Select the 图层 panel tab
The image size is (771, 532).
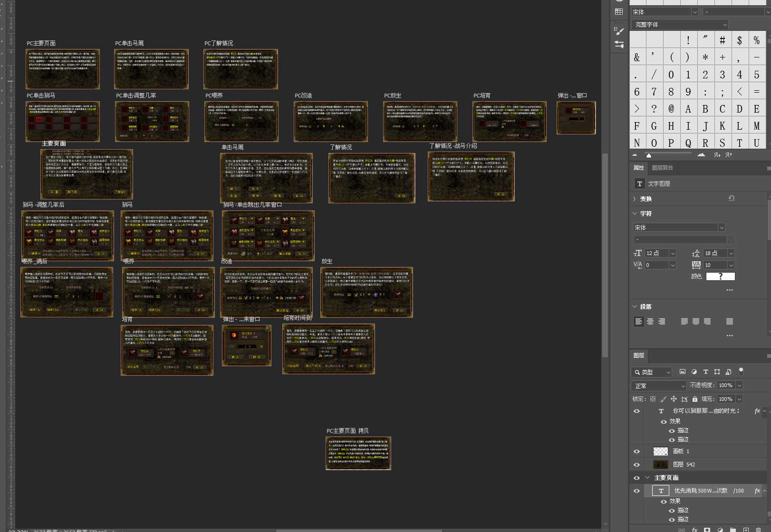point(639,355)
